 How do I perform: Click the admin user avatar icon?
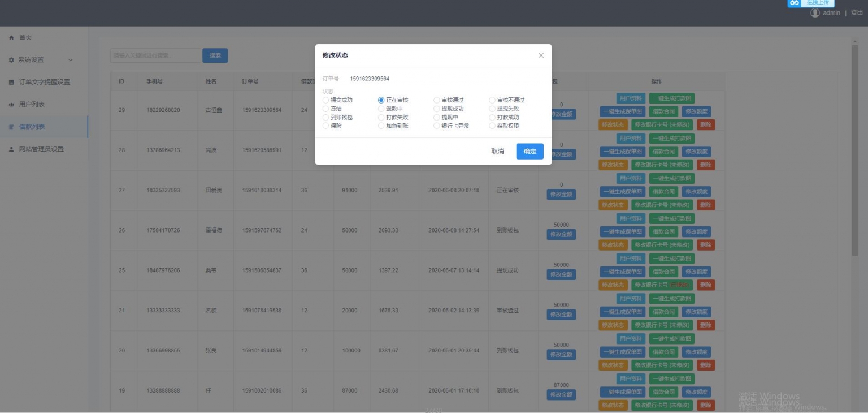tap(815, 13)
